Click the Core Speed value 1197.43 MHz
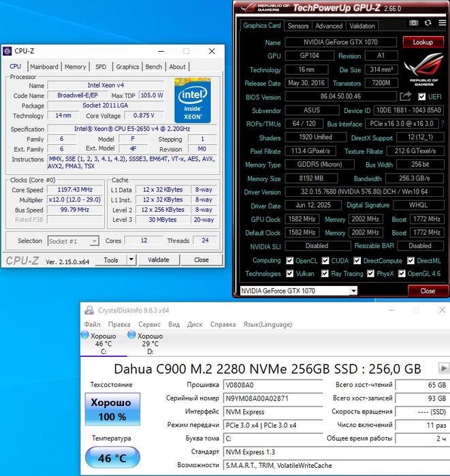Image resolution: width=450 pixels, height=476 pixels. 75,190
